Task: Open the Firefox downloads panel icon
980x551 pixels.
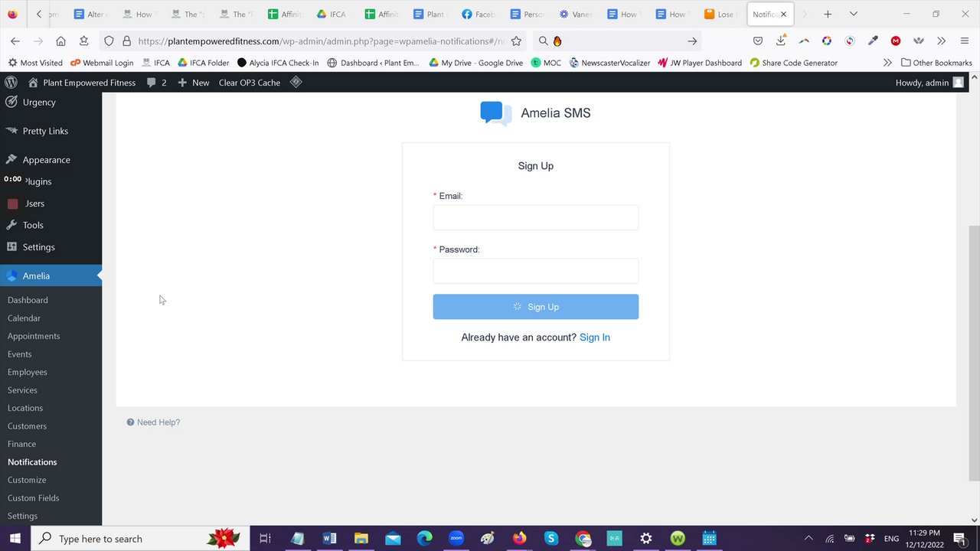Action: click(780, 41)
